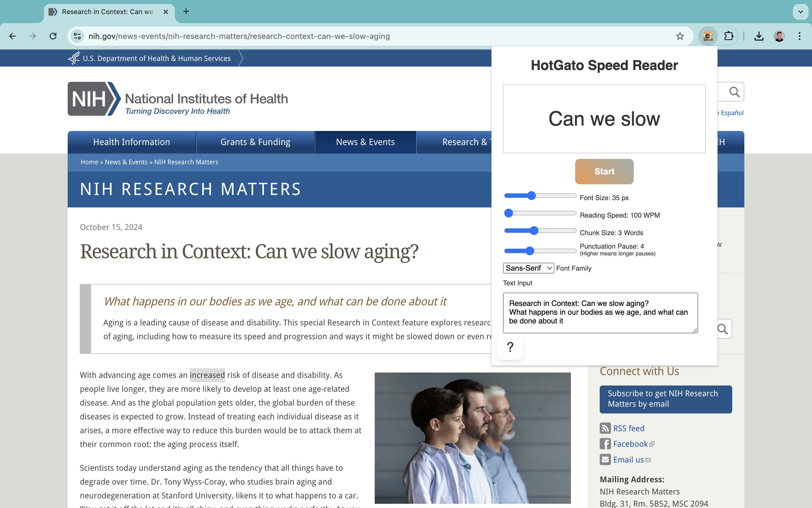Open News & Events breadcrumb link
The width and height of the screenshot is (812, 508).
tap(126, 162)
